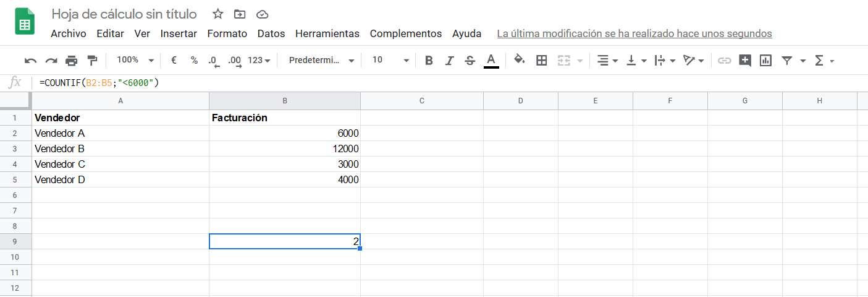The height and width of the screenshot is (297, 868).
Task: Toggle strikethrough formatting
Action: [470, 61]
